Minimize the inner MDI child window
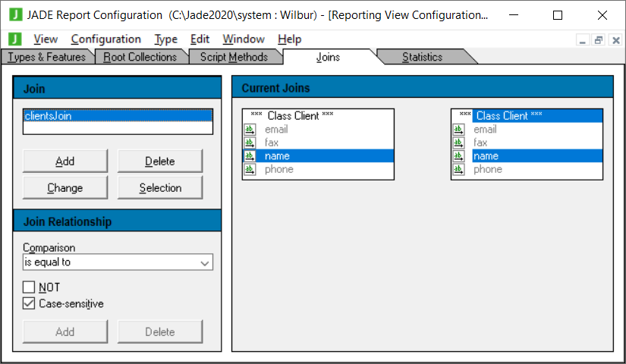The height and width of the screenshot is (364, 626). coord(583,40)
